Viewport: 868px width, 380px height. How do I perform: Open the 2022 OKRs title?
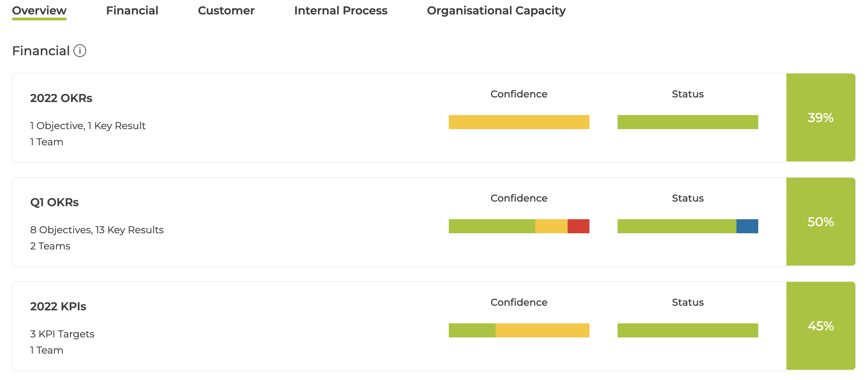[61, 98]
